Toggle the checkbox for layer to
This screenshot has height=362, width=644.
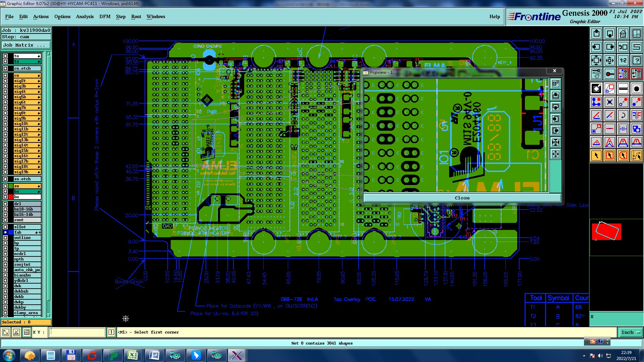point(5,56)
